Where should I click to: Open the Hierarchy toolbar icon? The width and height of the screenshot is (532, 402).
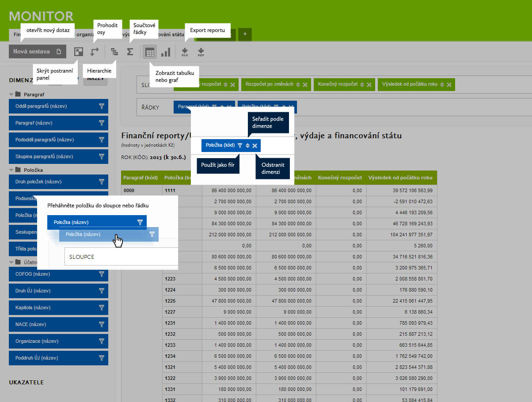coord(114,52)
